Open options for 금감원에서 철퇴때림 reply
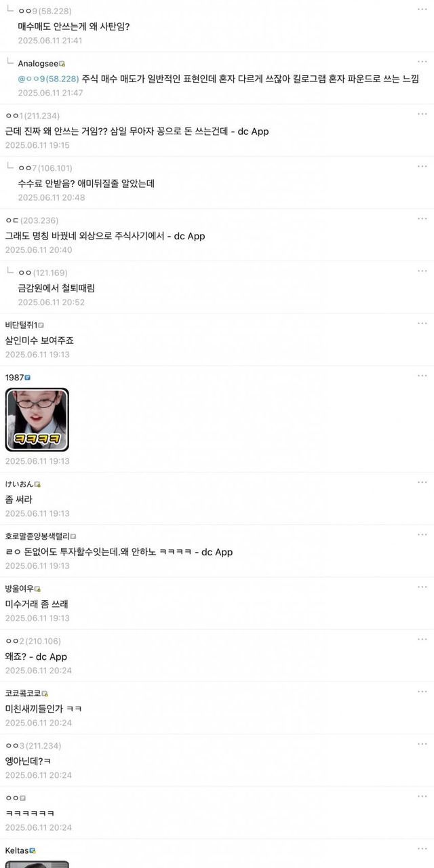434x868 pixels. (422, 270)
